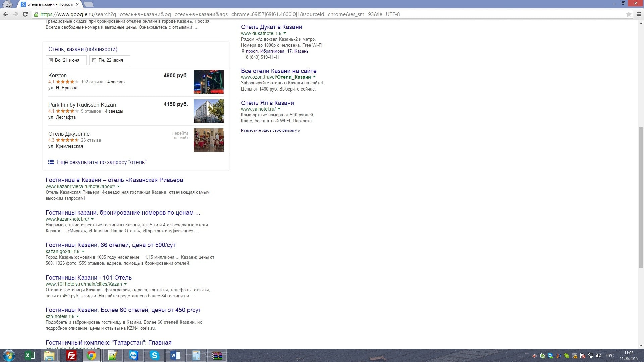The height and width of the screenshot is (362, 644).
Task: Open Action Center flag tray icon
Action: [583, 356]
